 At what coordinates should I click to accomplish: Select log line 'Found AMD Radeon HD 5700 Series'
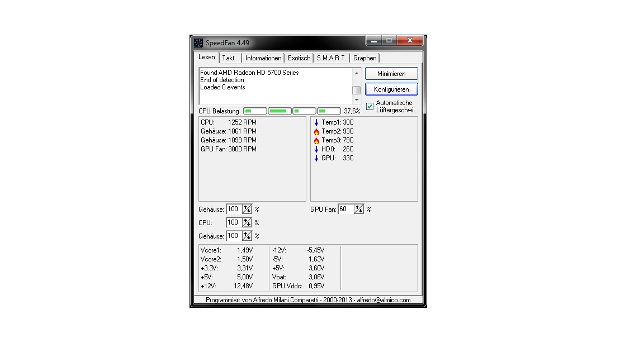click(249, 73)
